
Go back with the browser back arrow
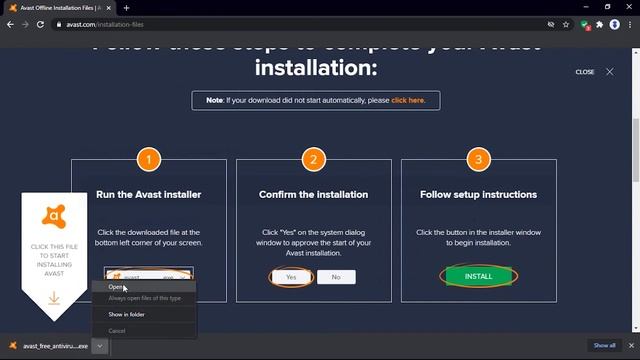pyautogui.click(x=10, y=25)
